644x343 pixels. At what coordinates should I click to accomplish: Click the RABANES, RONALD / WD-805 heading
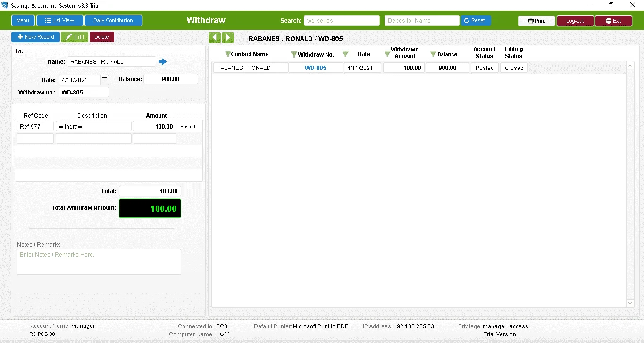click(296, 39)
